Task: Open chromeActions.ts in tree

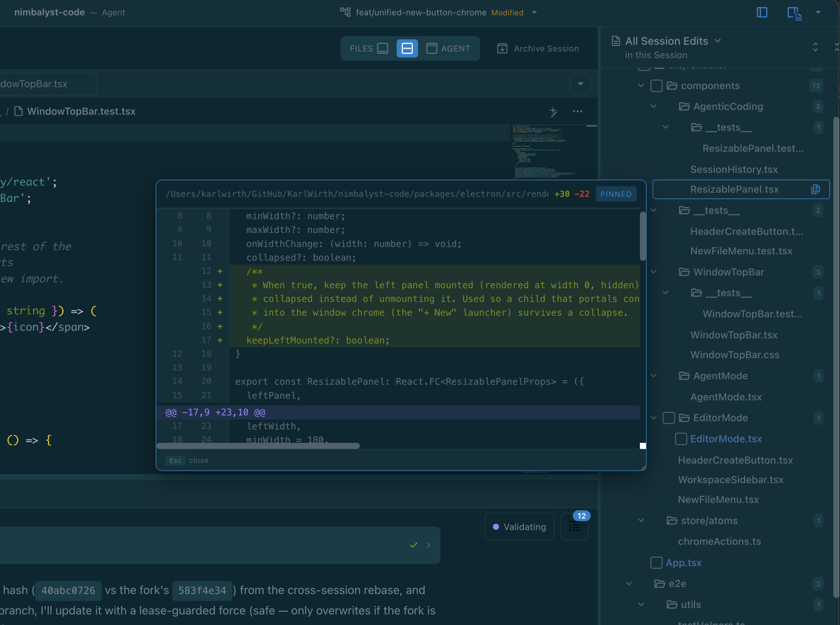Action: pos(719,541)
